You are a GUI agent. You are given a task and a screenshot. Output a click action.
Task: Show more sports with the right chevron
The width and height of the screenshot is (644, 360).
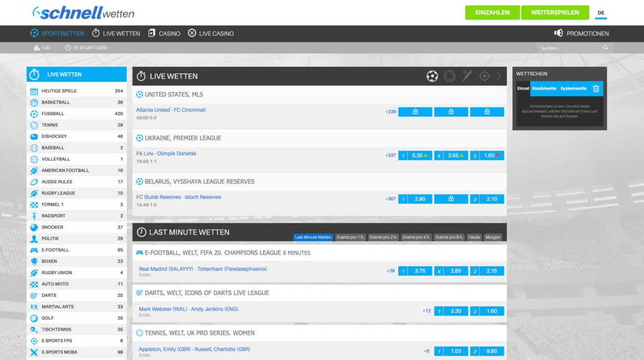[x=499, y=76]
